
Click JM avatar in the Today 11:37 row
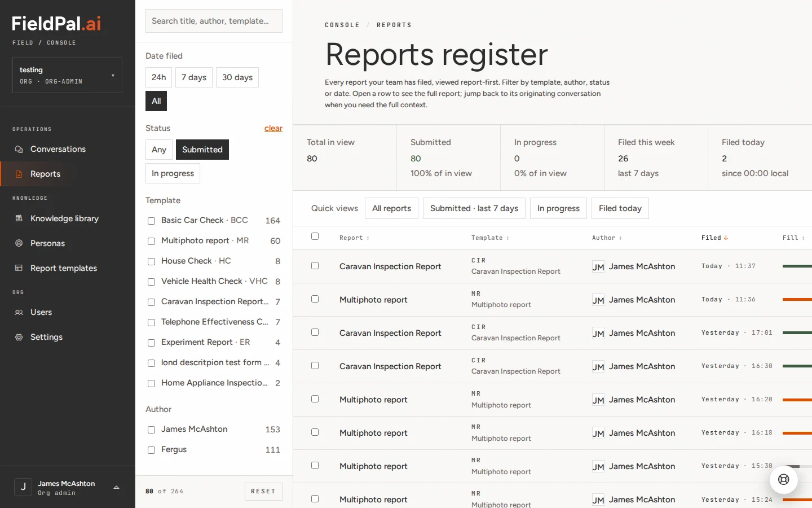coord(598,267)
